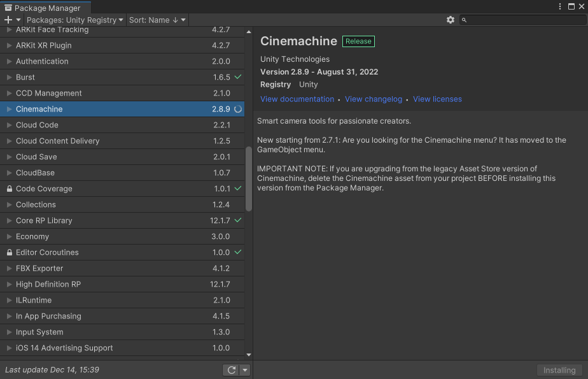Open the Package Manager settings gear
Screen dimensions: 588x379
(x=451, y=20)
